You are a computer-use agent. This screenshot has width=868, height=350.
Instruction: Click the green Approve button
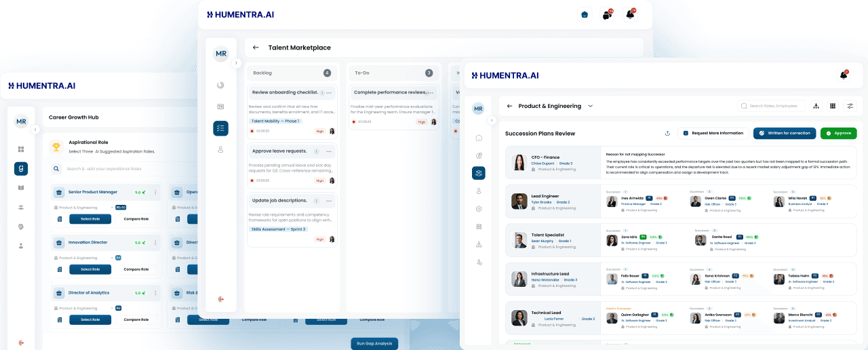[x=839, y=134]
